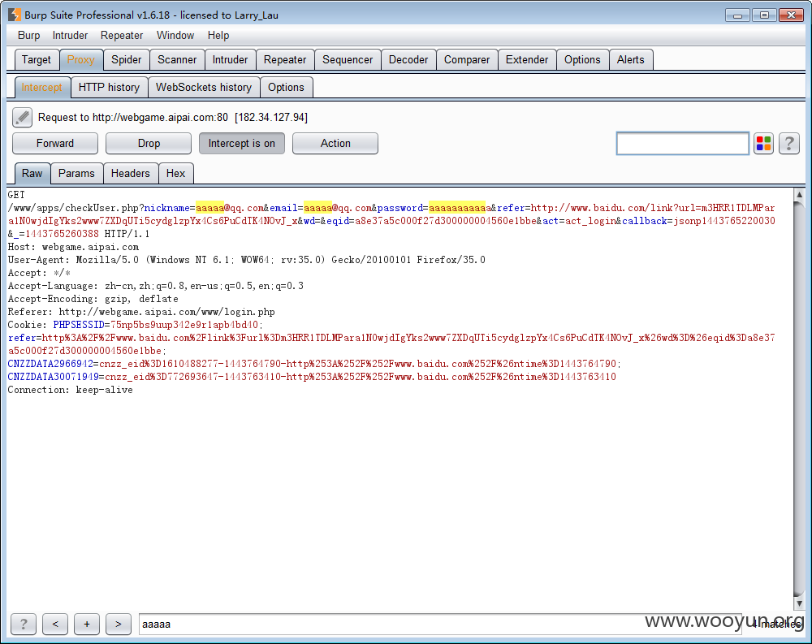Go to next search match arrow
This screenshot has width=812, height=644.
click(x=119, y=624)
